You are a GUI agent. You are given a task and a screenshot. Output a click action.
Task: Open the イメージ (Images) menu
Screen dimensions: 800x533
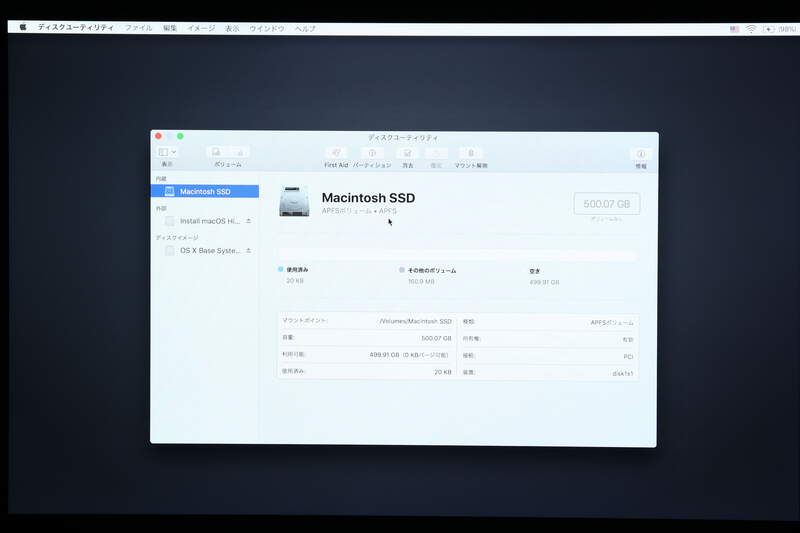click(201, 28)
